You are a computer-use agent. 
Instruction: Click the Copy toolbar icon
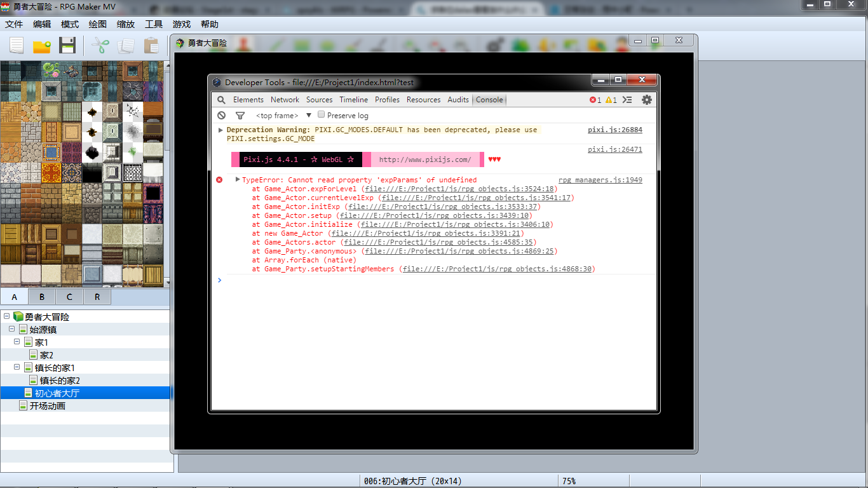click(x=126, y=46)
